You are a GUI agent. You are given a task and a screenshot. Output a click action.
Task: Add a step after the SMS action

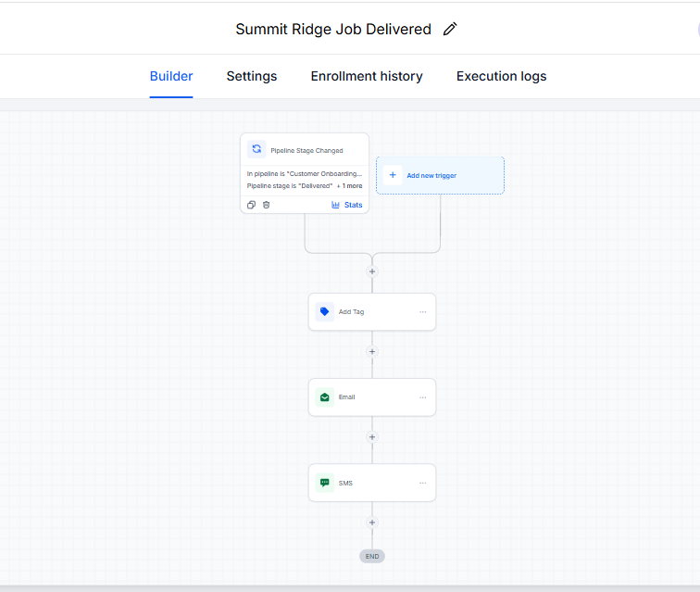pos(372,523)
